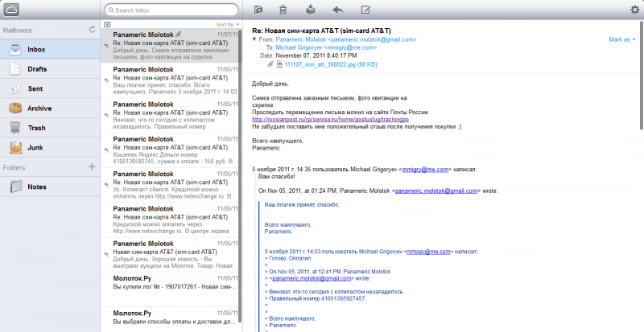Open the settings gear icon
The height and width of the screenshot is (332, 644).
point(635,10)
